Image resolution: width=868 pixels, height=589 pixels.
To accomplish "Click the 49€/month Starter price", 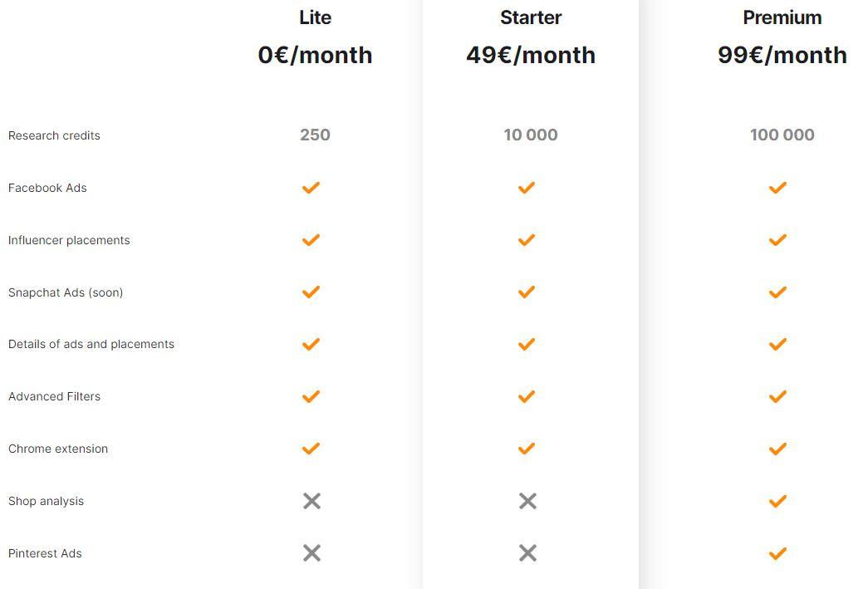I will 531,55.
